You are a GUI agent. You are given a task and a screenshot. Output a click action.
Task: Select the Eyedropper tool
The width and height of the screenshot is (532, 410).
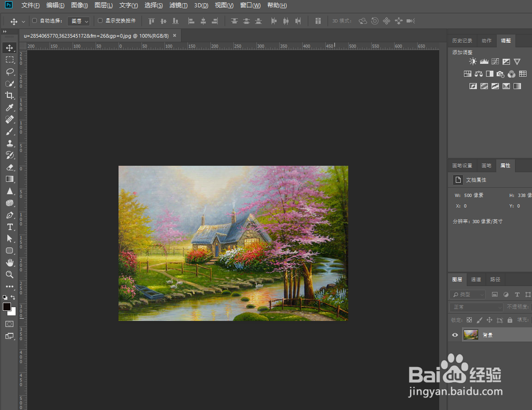(x=10, y=107)
